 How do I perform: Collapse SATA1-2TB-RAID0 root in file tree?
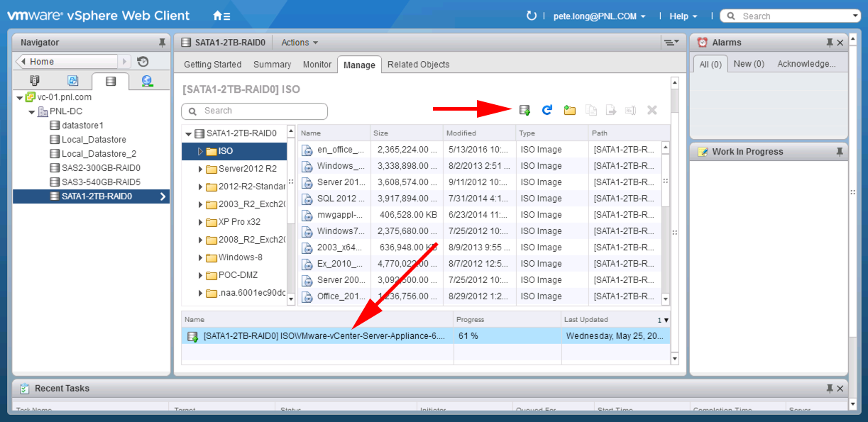coord(188,133)
